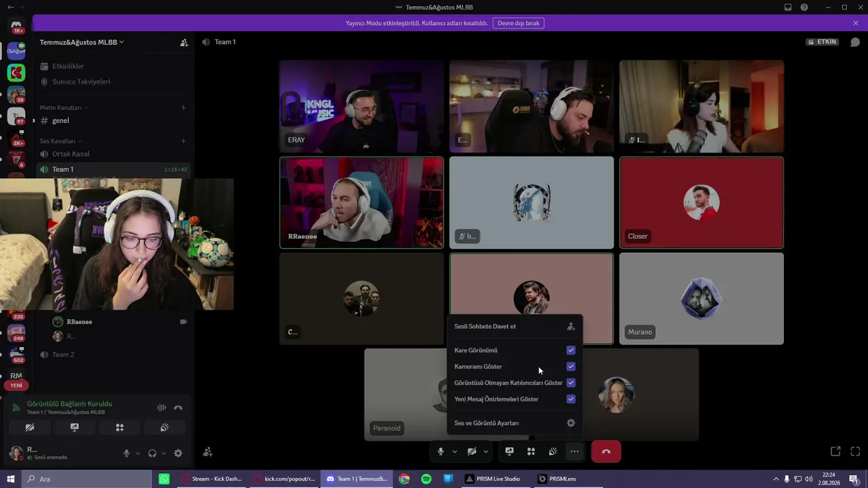Screen dimensions: 868x488
Task: Open microphone options arrow in call toolbar
Action: coord(454,451)
